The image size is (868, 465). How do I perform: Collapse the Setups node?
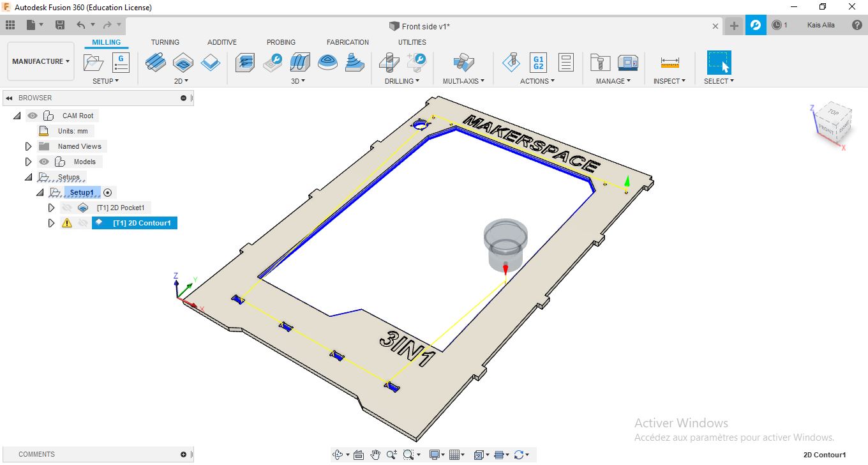coord(29,177)
